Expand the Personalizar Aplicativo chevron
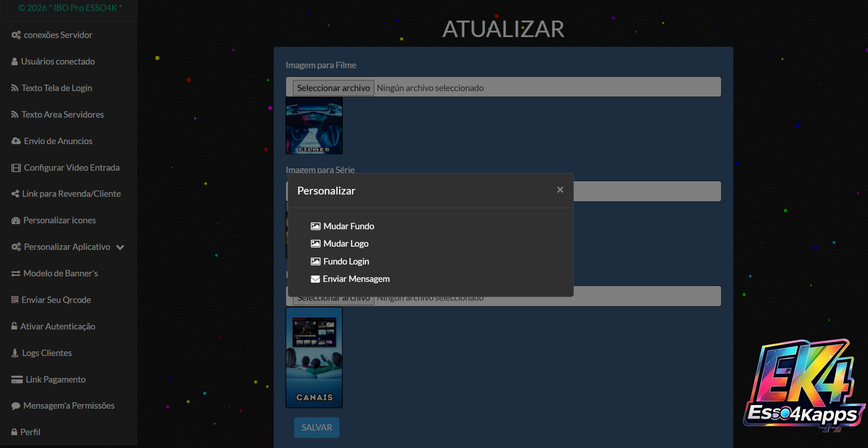 point(120,247)
